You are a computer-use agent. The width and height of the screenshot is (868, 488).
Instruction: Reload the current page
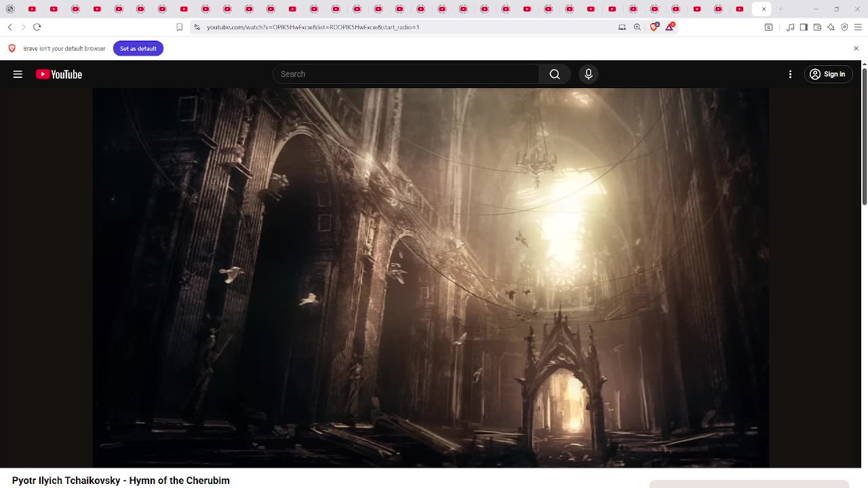(37, 27)
